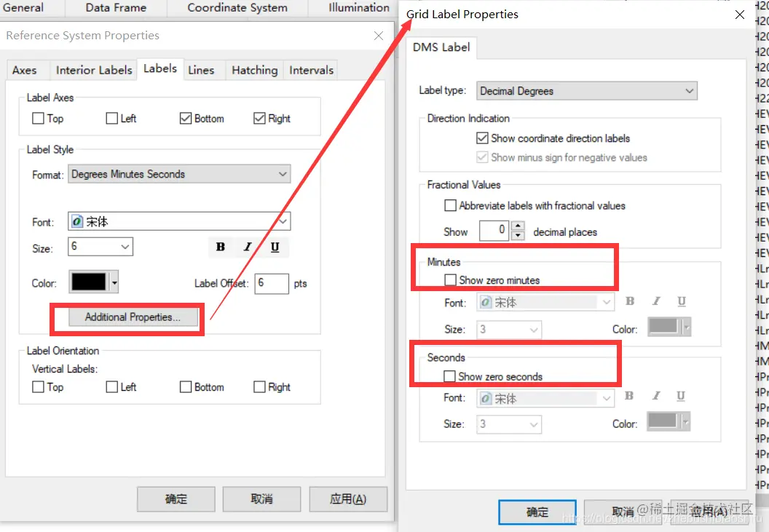This screenshot has height=532, width=769.
Task: Select the Labels tab
Action: coord(160,68)
